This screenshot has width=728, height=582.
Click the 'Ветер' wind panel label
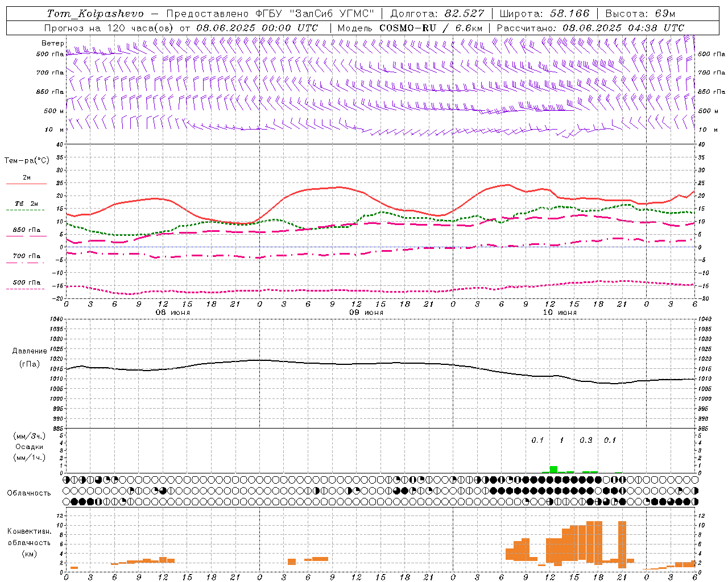(53, 43)
